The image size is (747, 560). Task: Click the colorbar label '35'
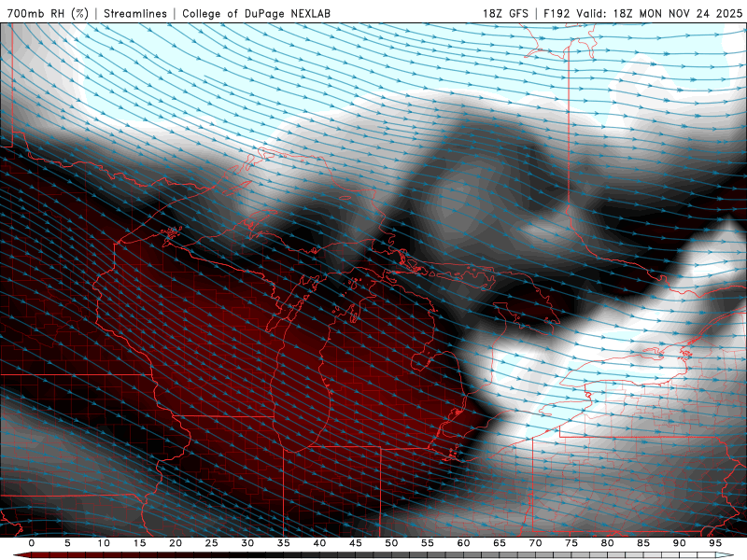(284, 543)
